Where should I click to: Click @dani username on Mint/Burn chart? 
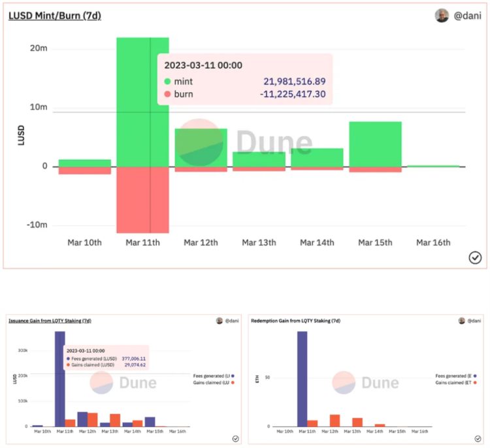467,16
